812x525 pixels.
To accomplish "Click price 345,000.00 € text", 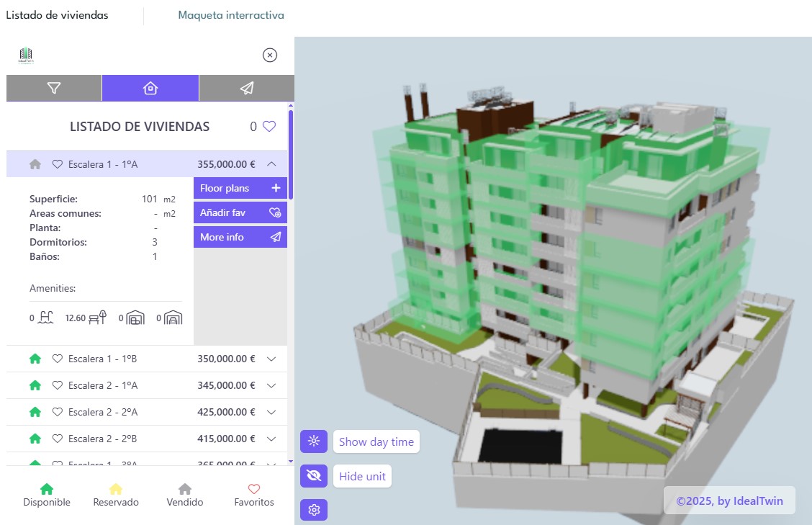I will 226,385.
